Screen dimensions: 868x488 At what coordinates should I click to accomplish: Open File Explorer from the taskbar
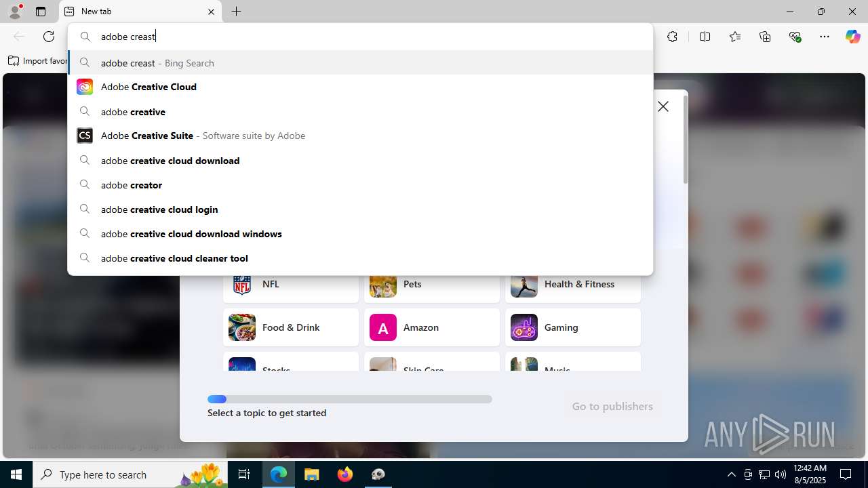point(312,474)
